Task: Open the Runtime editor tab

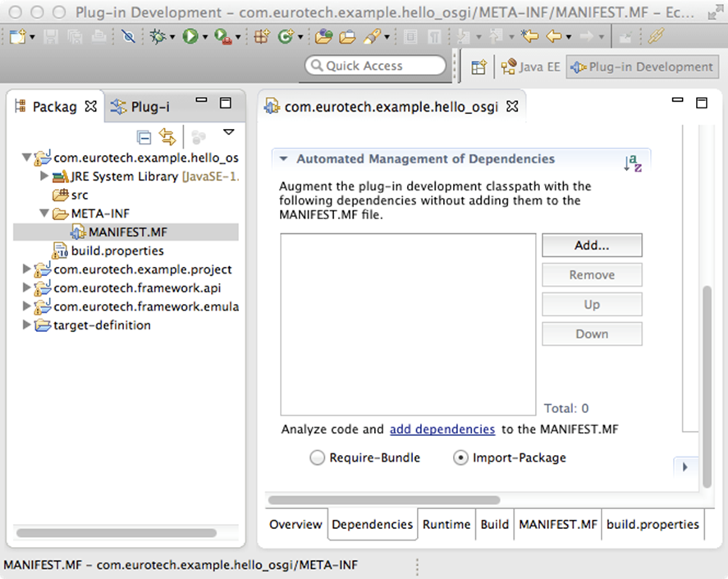Action: coord(446,524)
